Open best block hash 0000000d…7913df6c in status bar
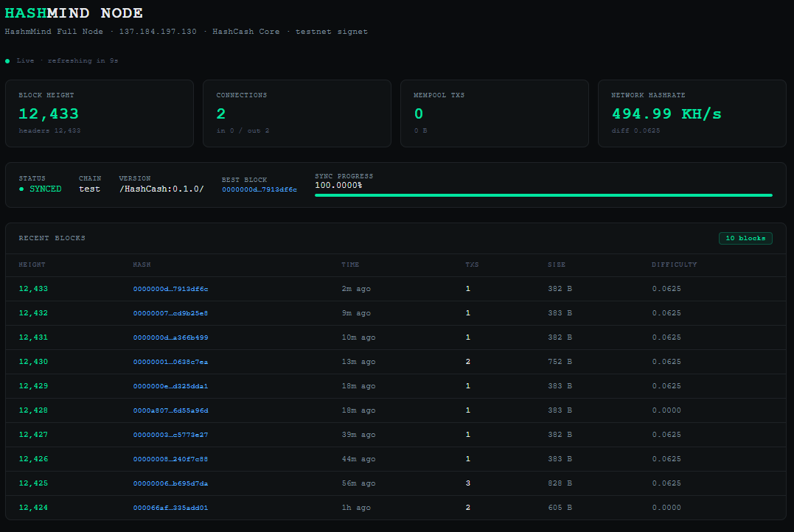 260,189
